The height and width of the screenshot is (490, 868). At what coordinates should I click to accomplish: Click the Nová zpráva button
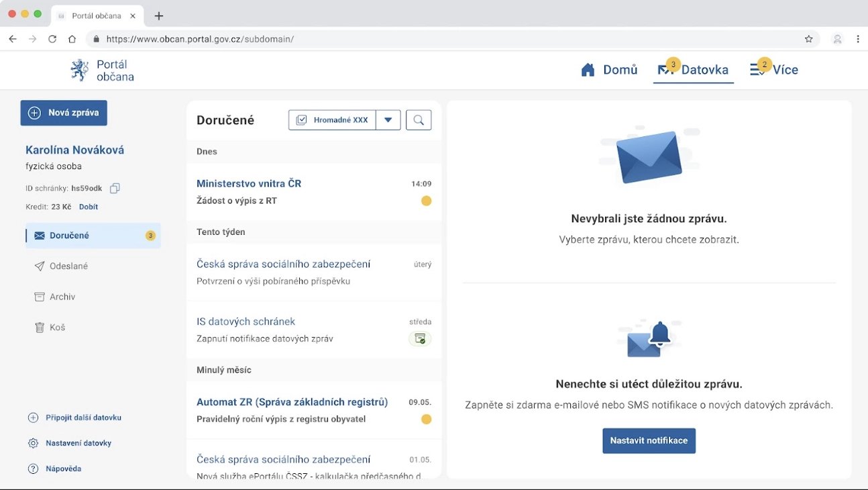[64, 113]
